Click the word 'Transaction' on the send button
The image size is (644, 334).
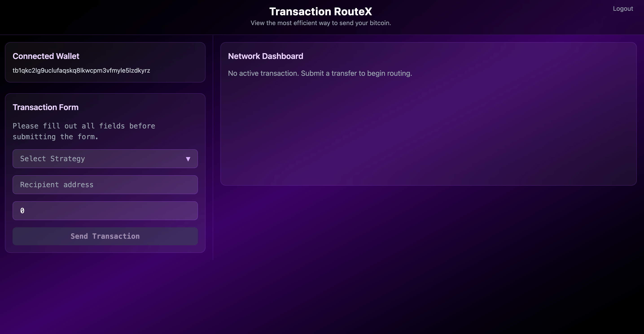(x=116, y=236)
